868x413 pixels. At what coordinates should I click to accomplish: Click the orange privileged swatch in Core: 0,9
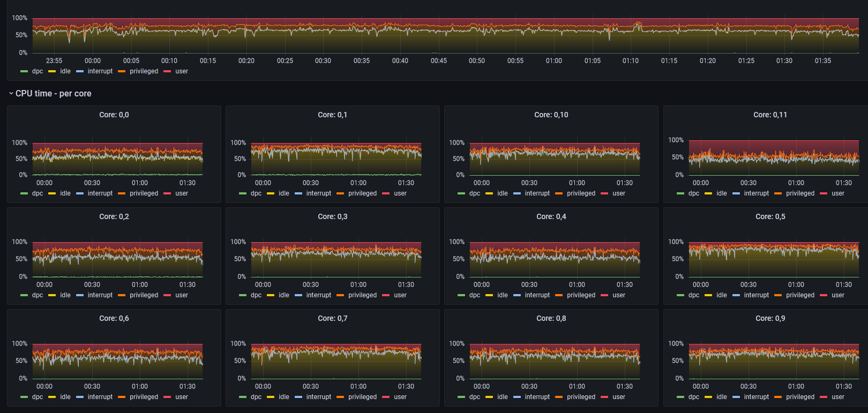pyautogui.click(x=778, y=397)
